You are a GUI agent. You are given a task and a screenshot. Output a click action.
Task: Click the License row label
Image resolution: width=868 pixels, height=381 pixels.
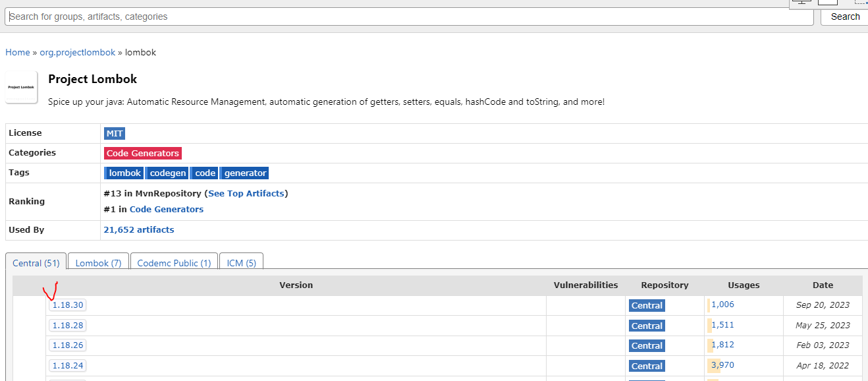click(25, 133)
